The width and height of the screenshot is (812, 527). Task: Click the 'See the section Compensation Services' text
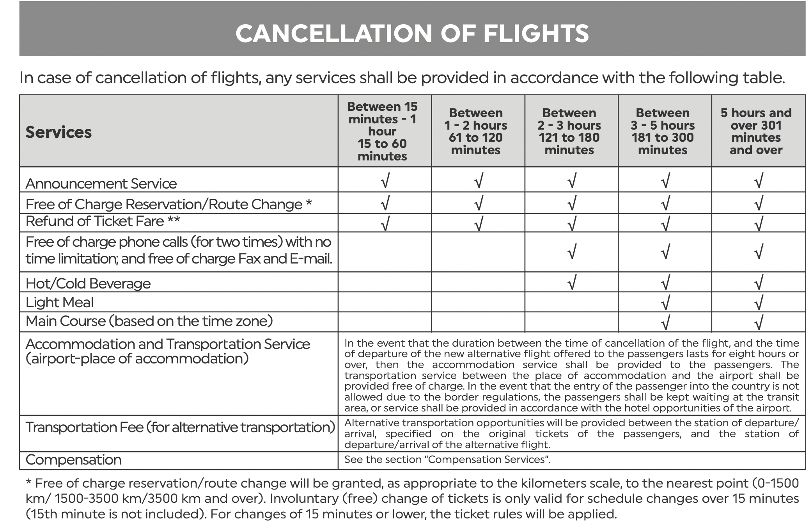coord(447,459)
